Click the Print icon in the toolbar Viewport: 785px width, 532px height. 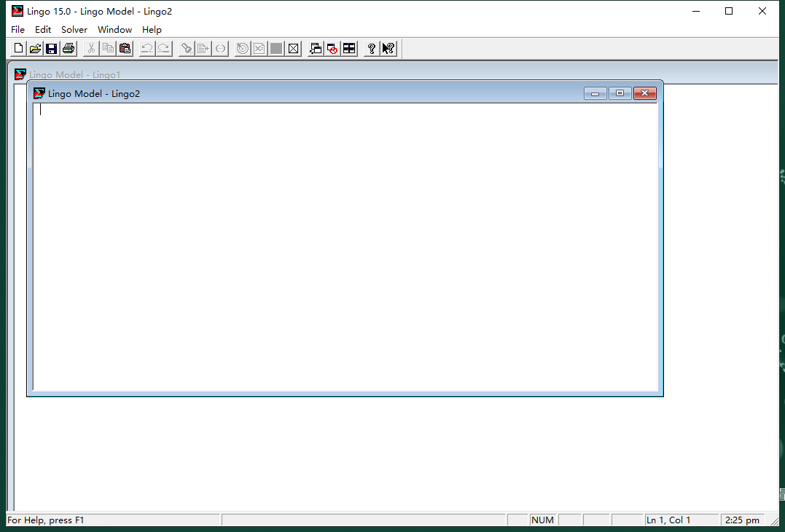coord(69,49)
